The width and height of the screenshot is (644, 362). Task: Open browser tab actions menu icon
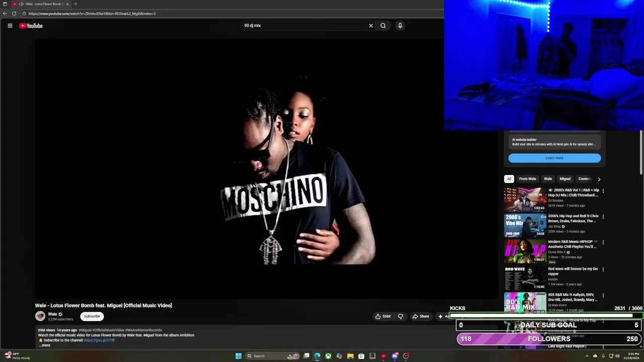pyautogui.click(x=5, y=4)
